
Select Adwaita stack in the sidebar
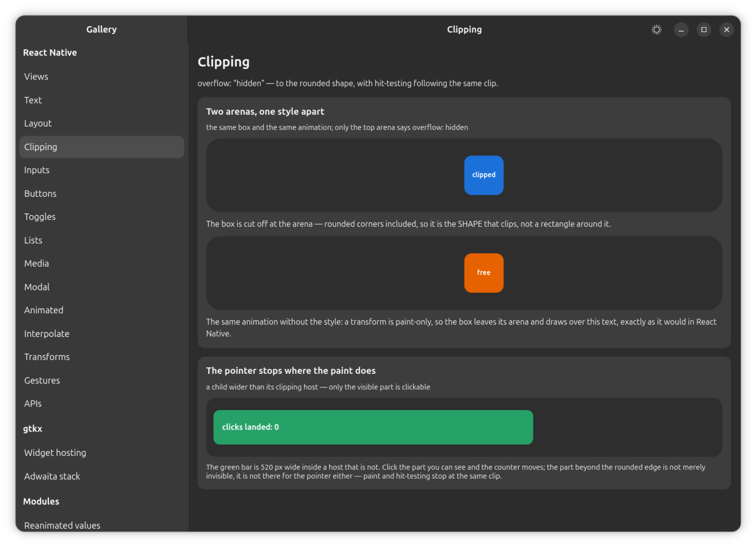click(x=102, y=476)
